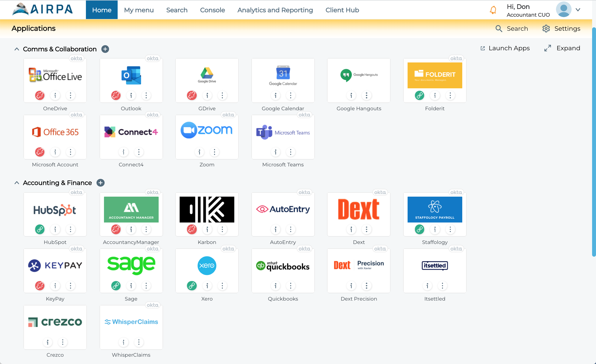This screenshot has height=364, width=596.
Task: Open more options for Microsoft Teams
Action: [291, 152]
